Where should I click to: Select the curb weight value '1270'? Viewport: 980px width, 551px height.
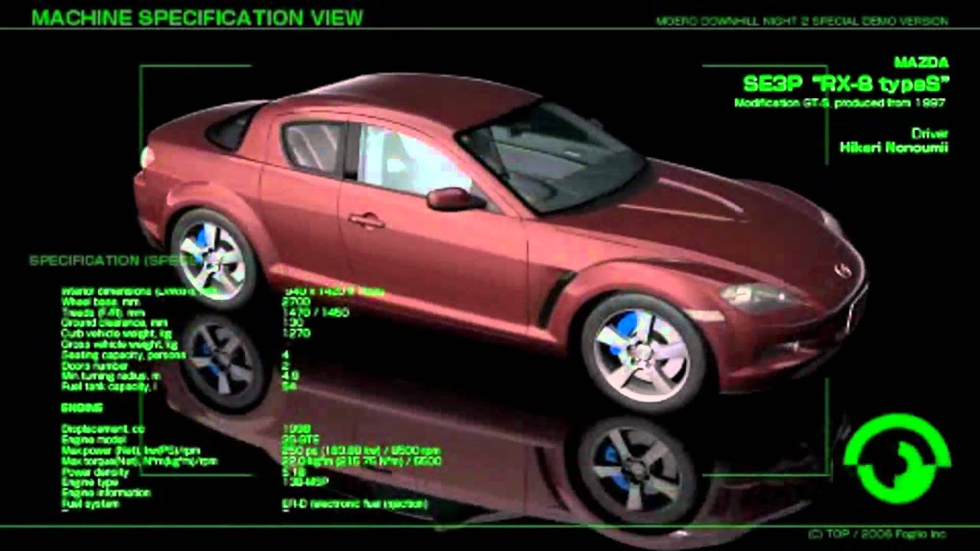click(x=296, y=334)
